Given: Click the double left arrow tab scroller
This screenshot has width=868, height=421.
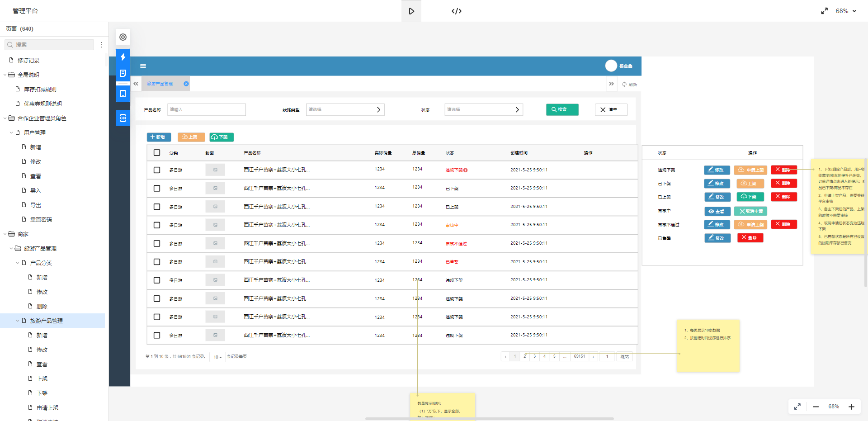Looking at the screenshot, I should pos(136,84).
